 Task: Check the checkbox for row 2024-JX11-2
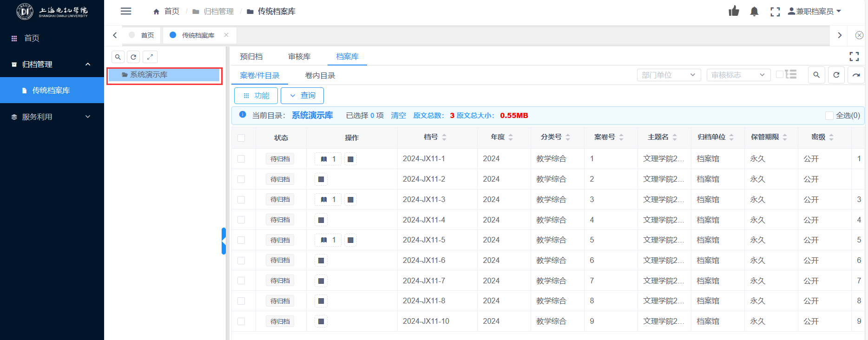pyautogui.click(x=241, y=179)
